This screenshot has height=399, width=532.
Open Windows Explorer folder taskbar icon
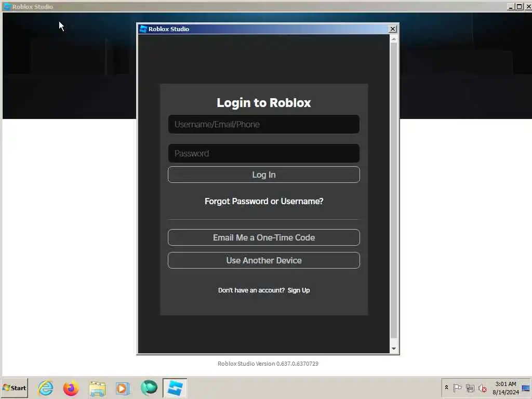coord(97,388)
